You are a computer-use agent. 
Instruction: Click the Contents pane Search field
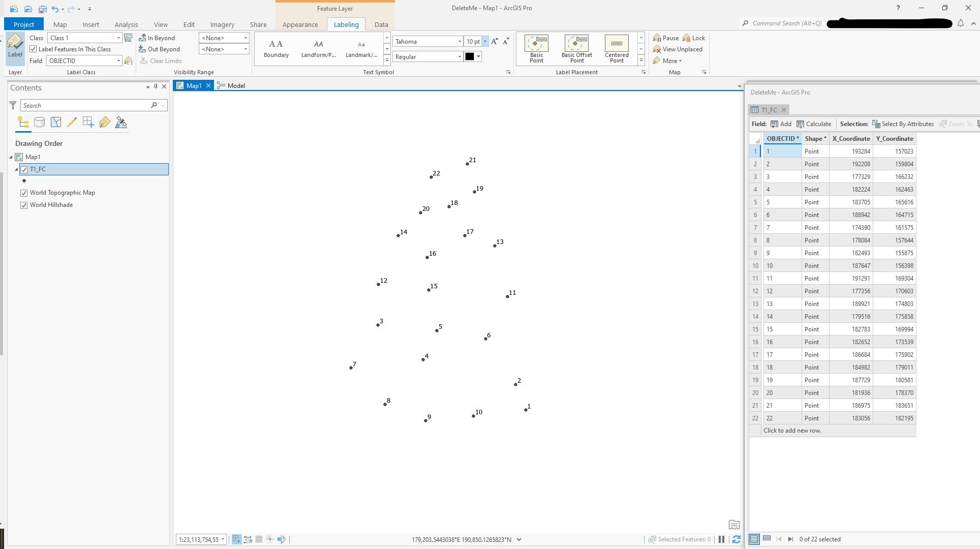(85, 105)
